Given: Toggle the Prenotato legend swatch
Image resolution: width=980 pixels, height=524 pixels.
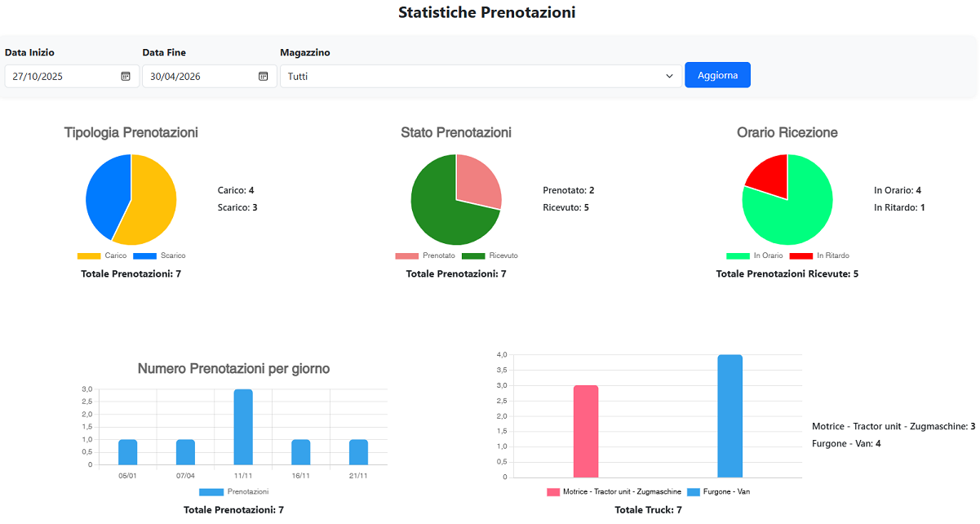Looking at the screenshot, I should point(406,255).
